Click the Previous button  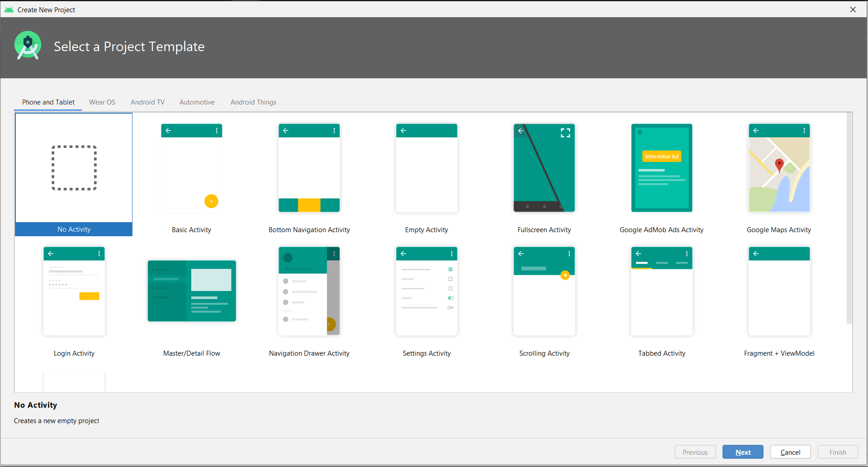click(x=695, y=452)
